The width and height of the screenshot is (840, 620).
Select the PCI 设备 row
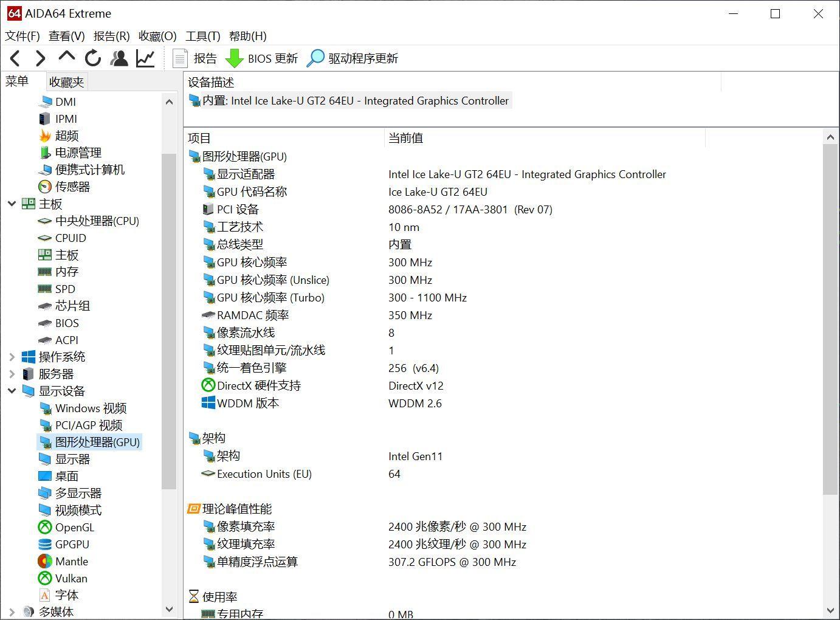(x=377, y=209)
